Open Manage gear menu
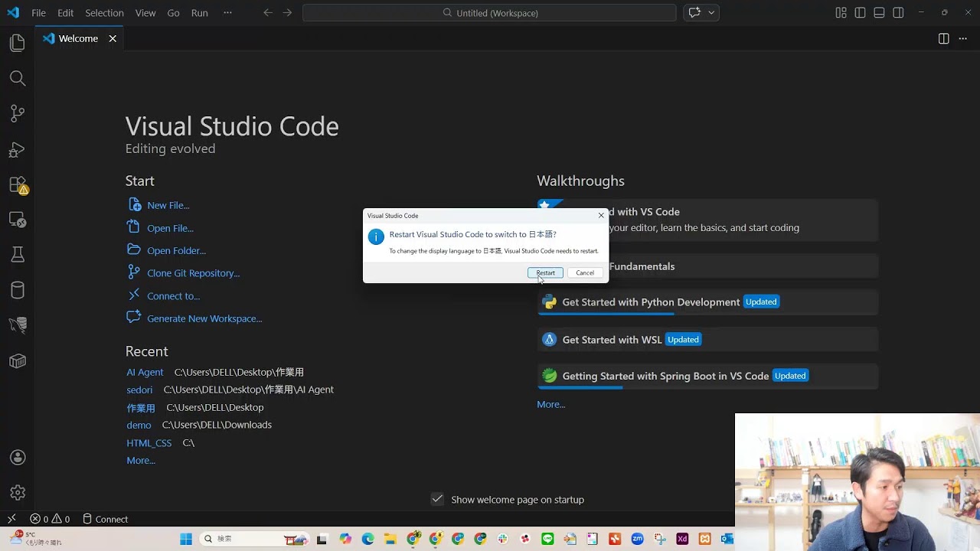 coord(18,493)
